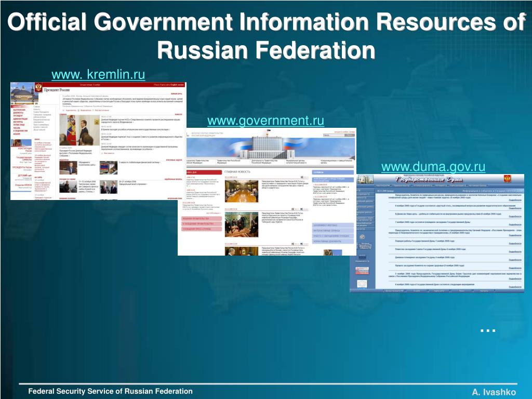Open the www.kremlin.ru hyperlink
This screenshot has width=532, height=399.
coord(98,74)
